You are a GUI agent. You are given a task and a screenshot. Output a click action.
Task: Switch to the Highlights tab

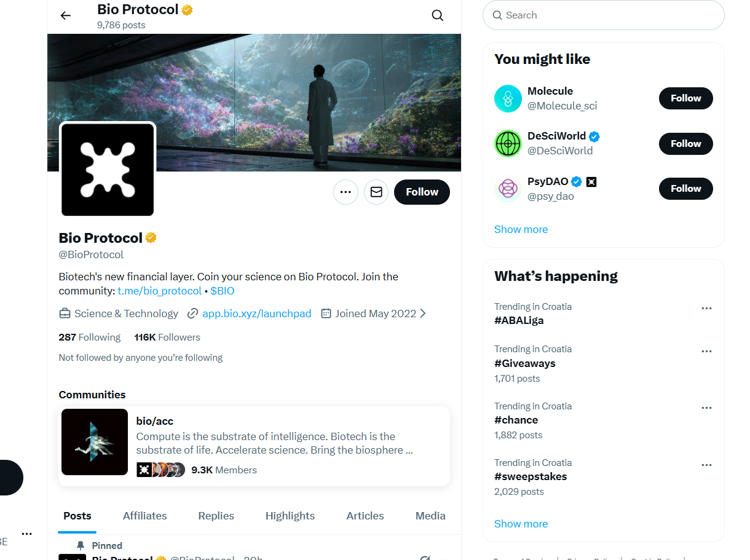click(290, 516)
